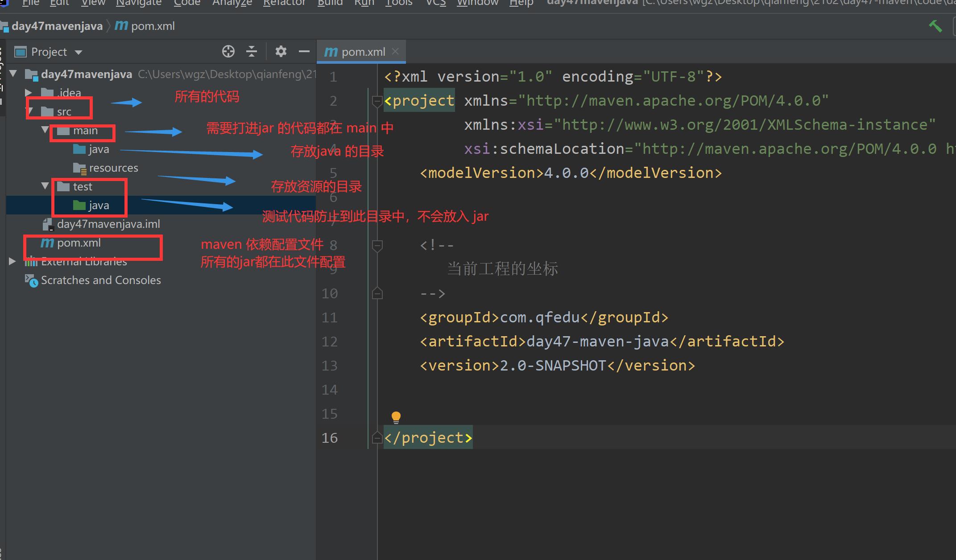
Task: Select java folder under main
Action: (99, 149)
